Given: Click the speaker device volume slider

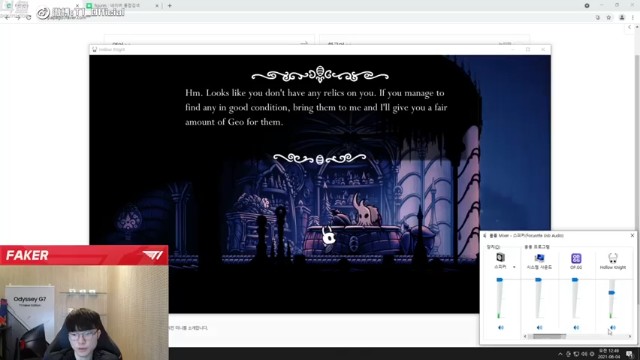Looking at the screenshot, I should click(499, 298).
